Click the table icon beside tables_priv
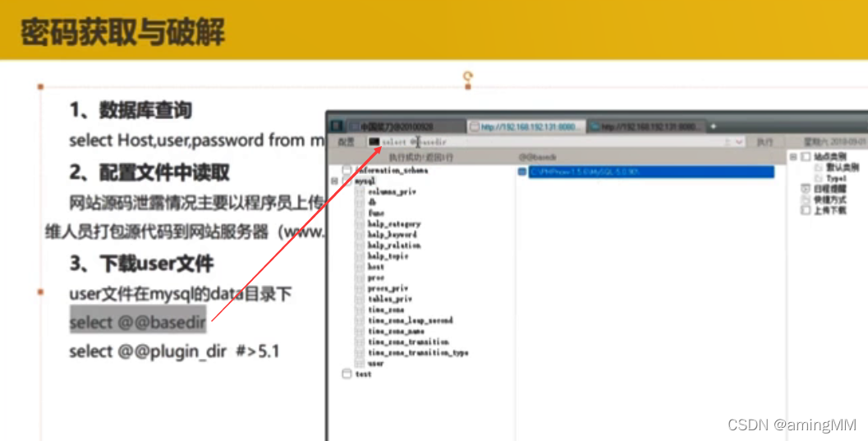This screenshot has width=868, height=441. point(360,299)
